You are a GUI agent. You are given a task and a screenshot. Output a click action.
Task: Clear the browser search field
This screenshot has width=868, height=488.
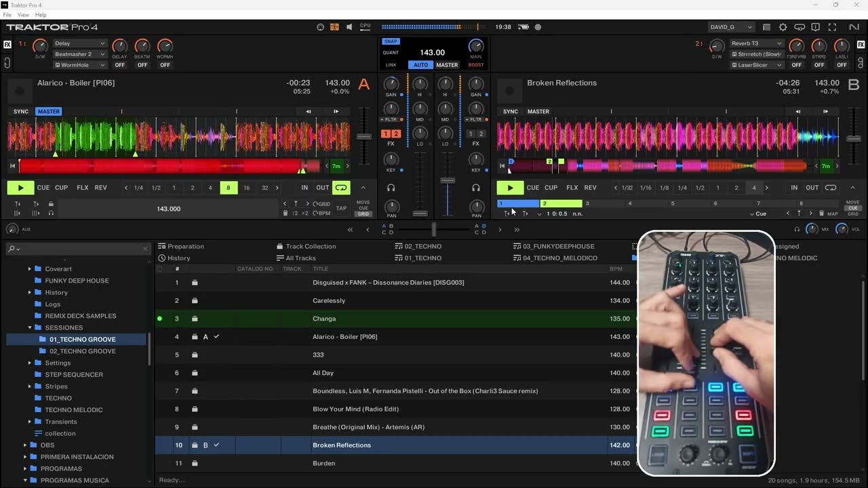tap(145, 249)
